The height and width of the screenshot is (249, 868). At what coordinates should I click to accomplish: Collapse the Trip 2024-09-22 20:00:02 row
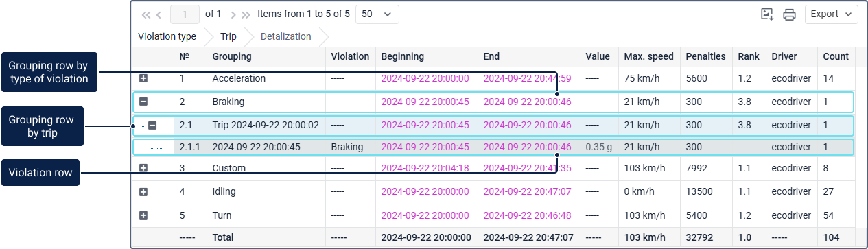click(153, 126)
